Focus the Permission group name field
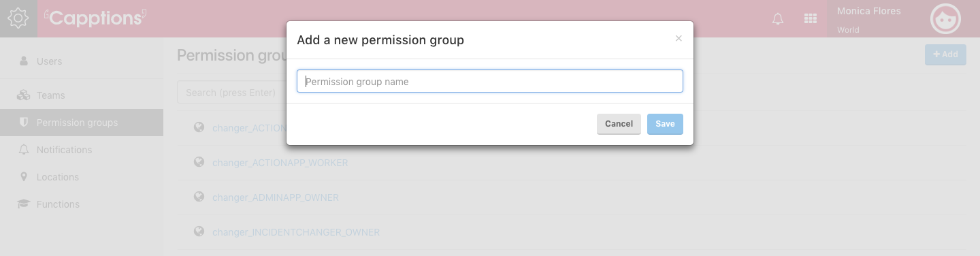This screenshot has height=256, width=980. 490,81
